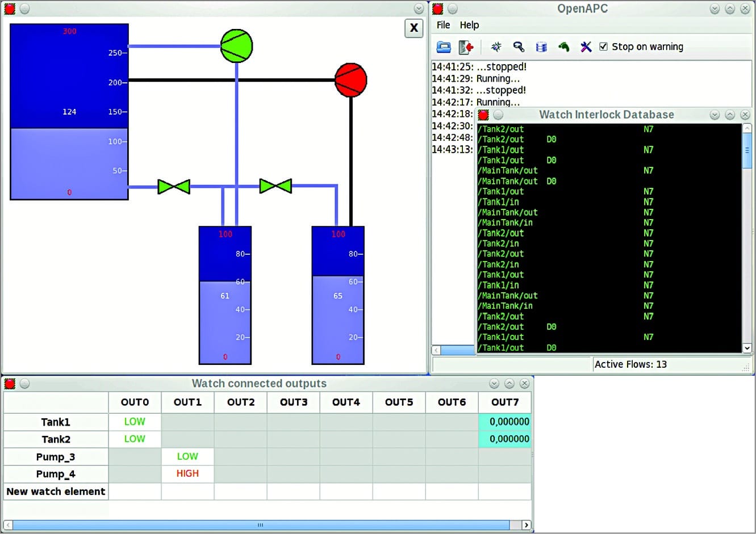Open the tools settings icon

click(x=586, y=47)
